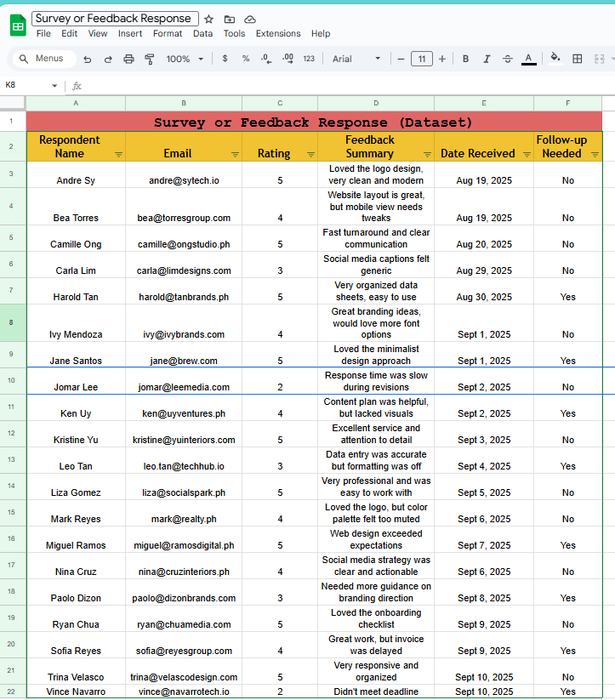Open Follow-up Needed filter dropdown
This screenshot has height=700, width=615.
[x=595, y=155]
